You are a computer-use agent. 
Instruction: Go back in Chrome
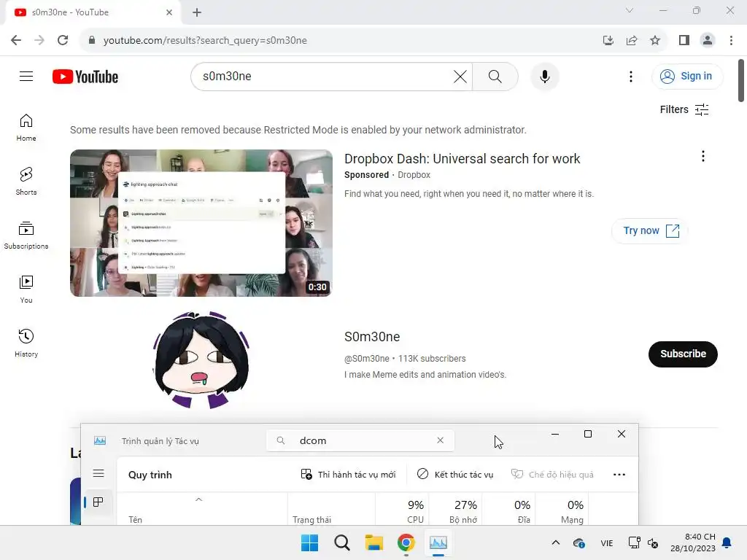tap(16, 41)
